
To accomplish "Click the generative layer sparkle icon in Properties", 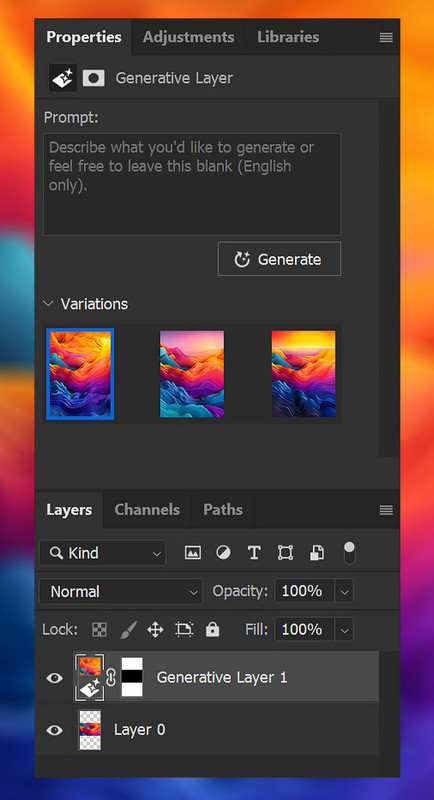I will [x=62, y=78].
